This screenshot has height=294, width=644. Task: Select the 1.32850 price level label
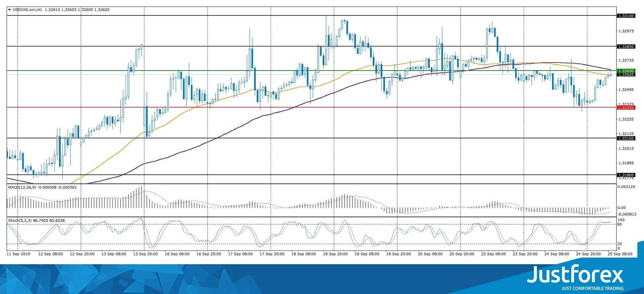pos(625,47)
